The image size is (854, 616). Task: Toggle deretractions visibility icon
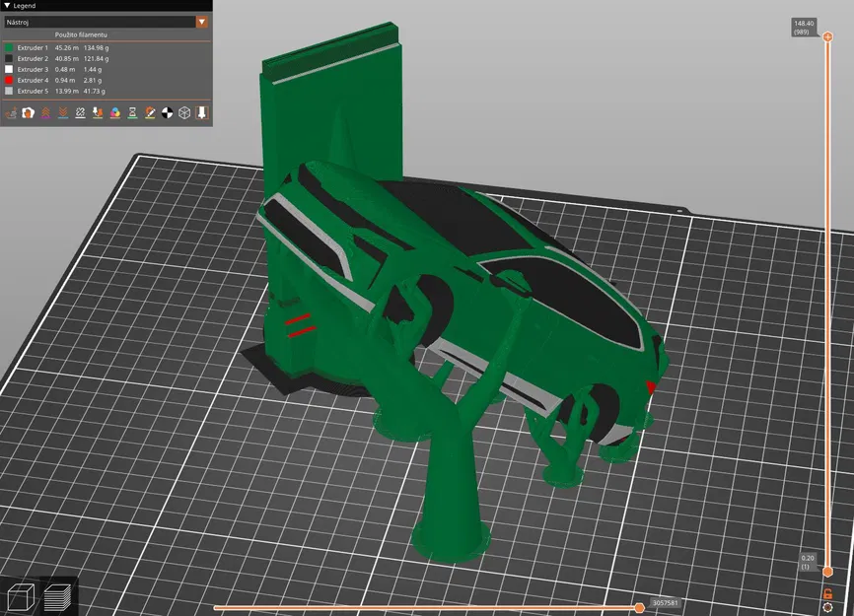63,112
